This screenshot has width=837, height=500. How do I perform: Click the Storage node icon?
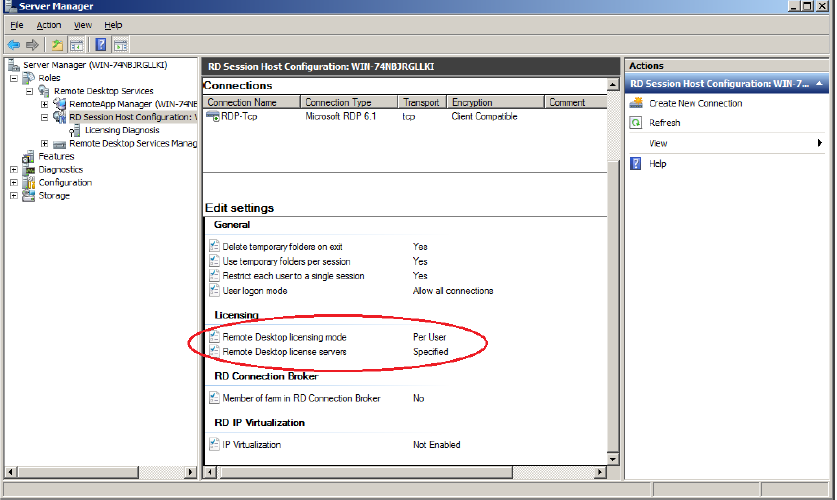point(29,195)
